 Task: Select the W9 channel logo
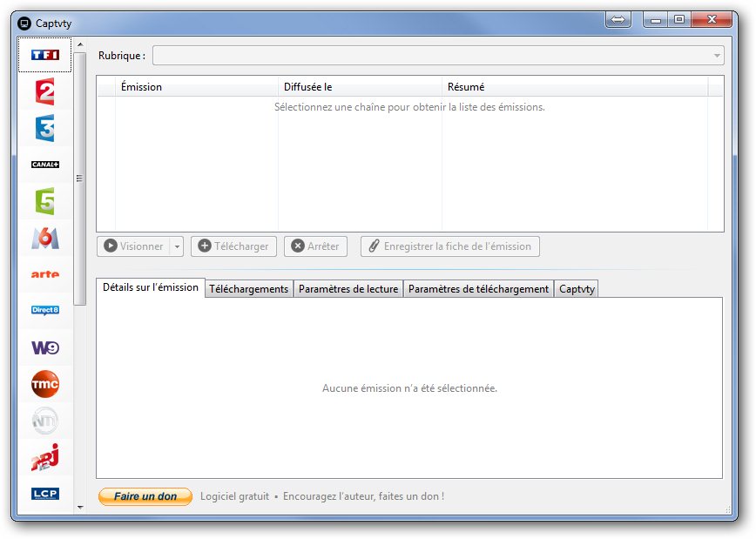coord(45,347)
